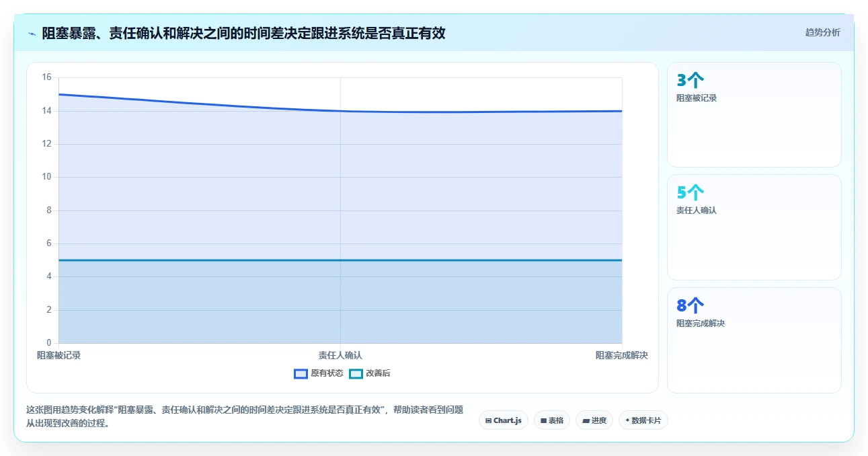Select the 表格 tag chip

pyautogui.click(x=552, y=420)
